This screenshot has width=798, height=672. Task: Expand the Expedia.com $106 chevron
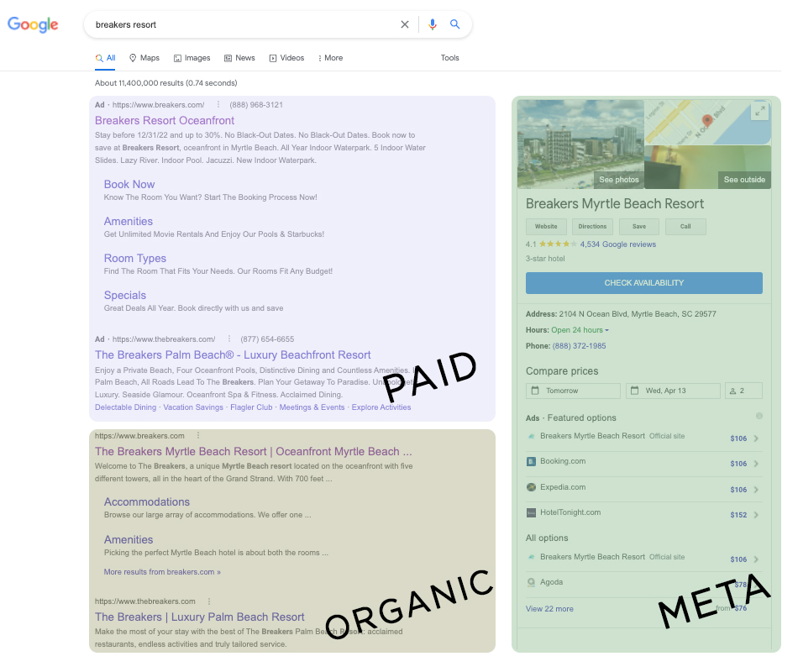756,489
